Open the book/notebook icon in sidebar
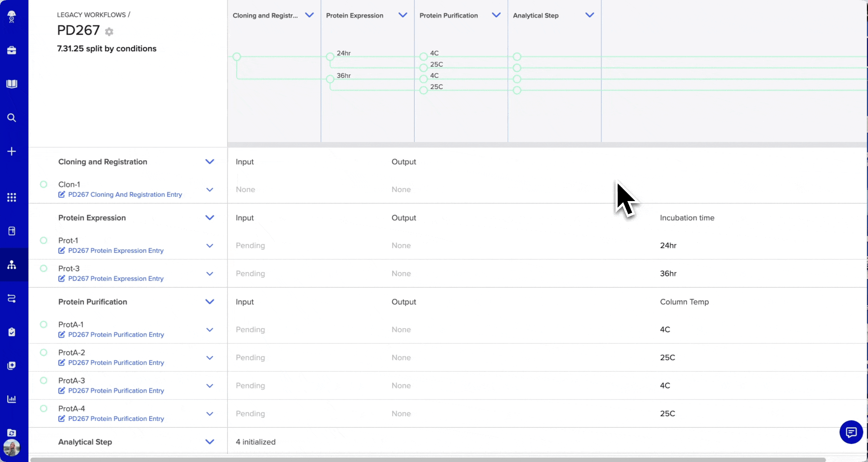 [x=12, y=84]
